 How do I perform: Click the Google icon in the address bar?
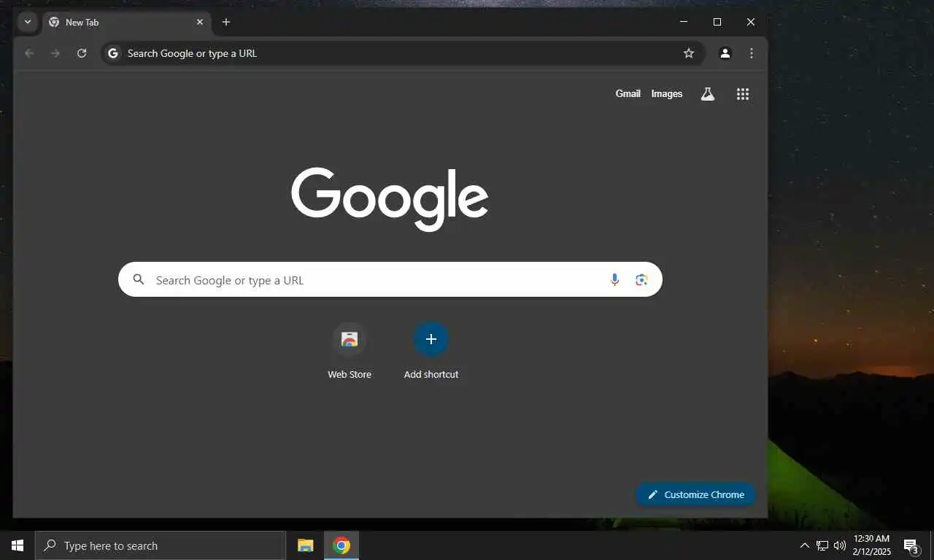click(x=113, y=53)
